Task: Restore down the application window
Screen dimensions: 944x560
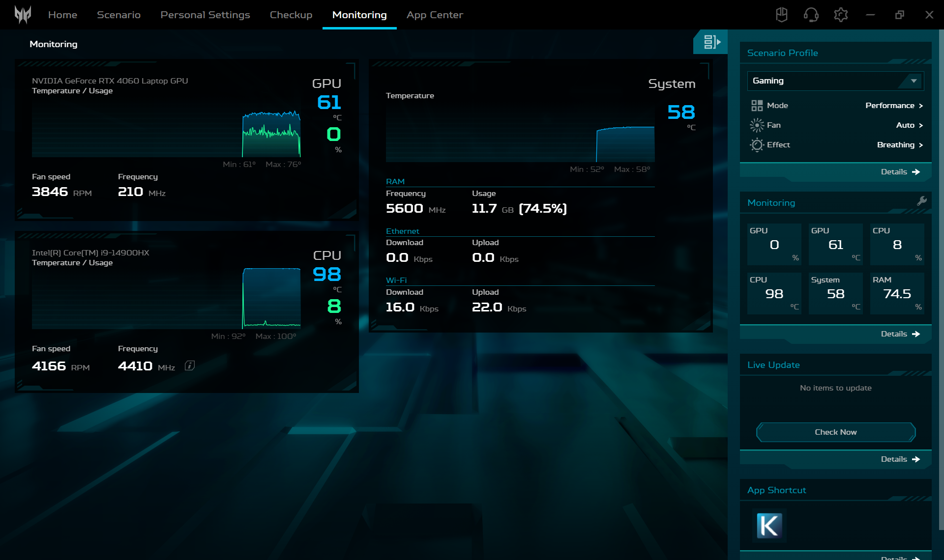Action: pyautogui.click(x=900, y=15)
